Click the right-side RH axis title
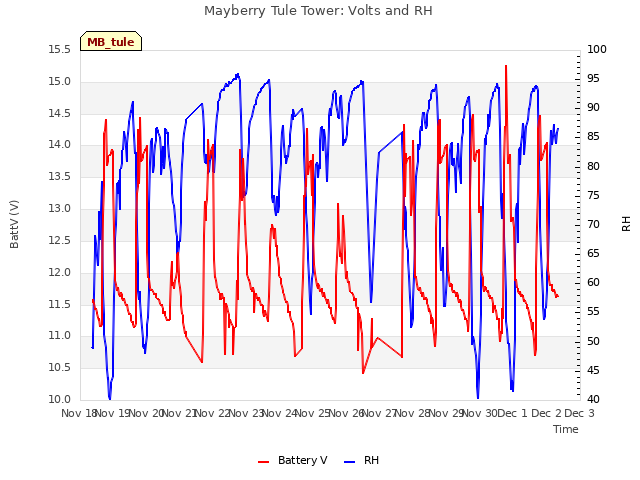 click(626, 224)
